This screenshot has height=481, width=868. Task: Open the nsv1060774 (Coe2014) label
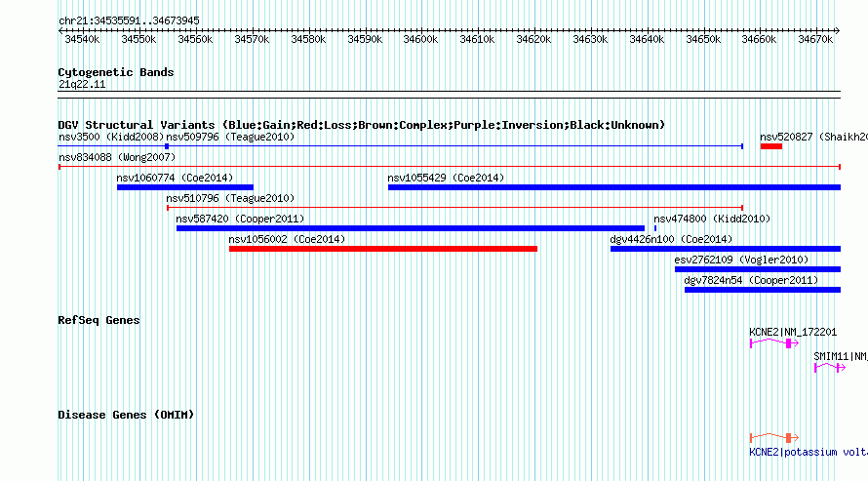[x=175, y=178]
